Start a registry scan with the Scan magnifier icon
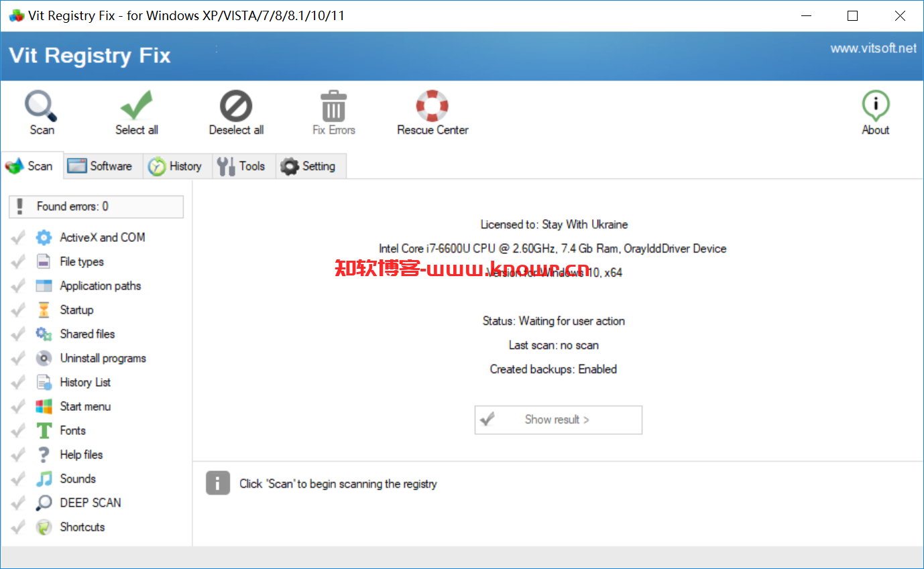Screen dimensions: 924x569 pos(42,107)
